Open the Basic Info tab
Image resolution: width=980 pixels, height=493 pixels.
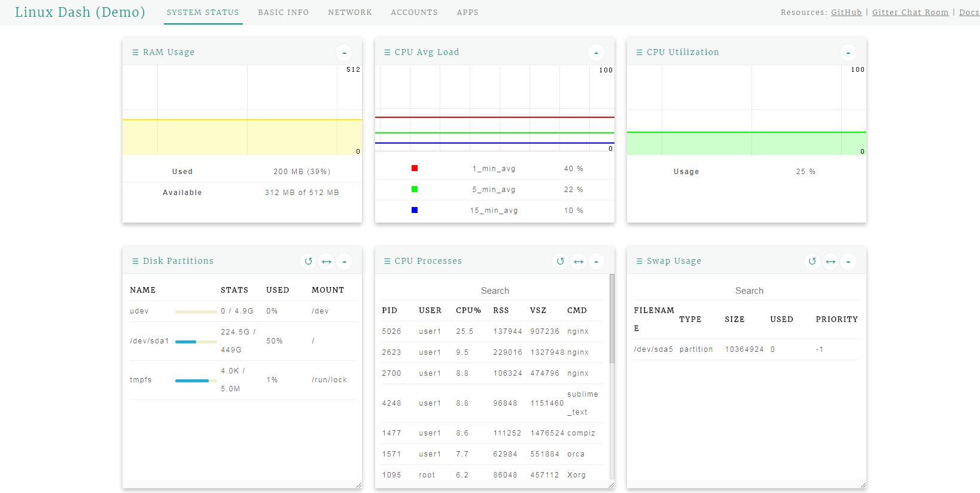click(x=284, y=13)
